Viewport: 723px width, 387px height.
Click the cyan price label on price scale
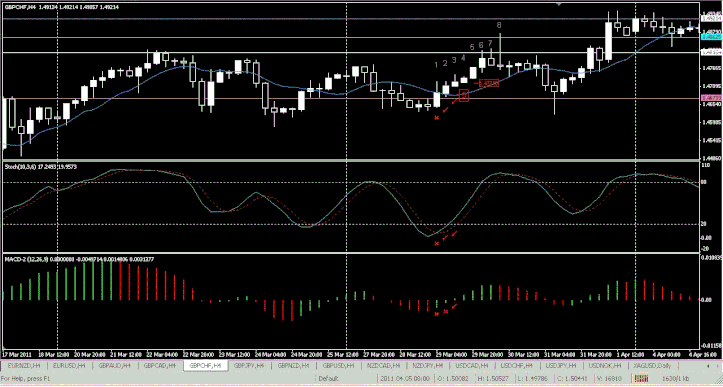711,37
